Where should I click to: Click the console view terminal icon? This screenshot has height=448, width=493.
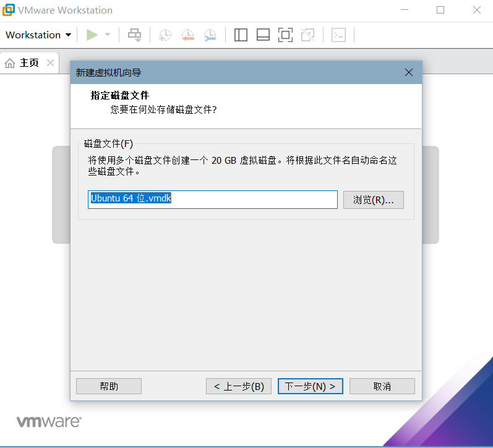tap(338, 35)
